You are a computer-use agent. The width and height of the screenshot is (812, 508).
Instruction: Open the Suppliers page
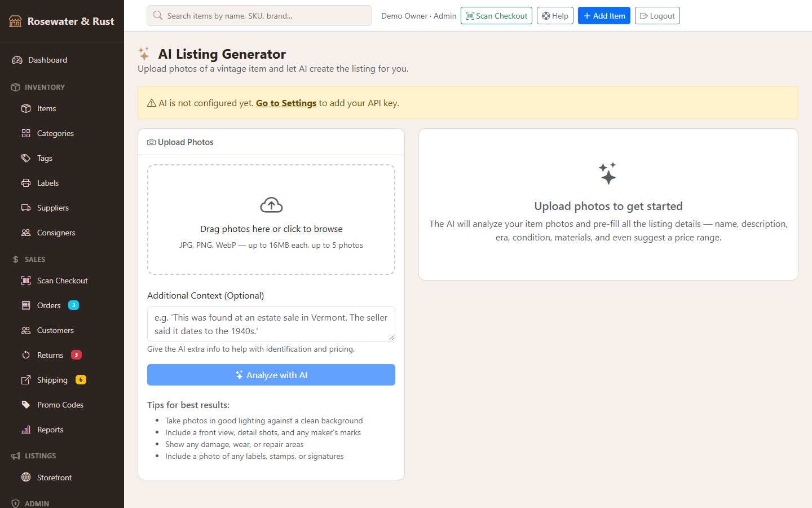click(62, 208)
